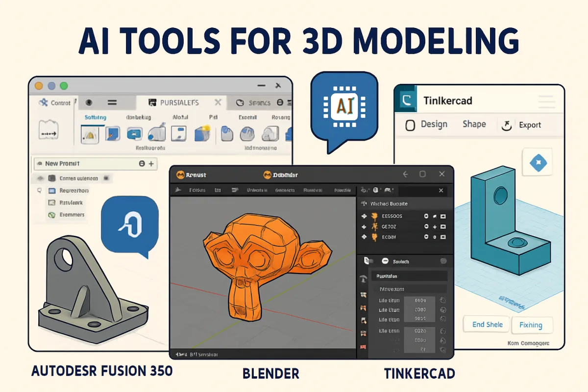Toggle the circle visibility dot for EESSOOS
588x392 pixels.
coord(426,216)
